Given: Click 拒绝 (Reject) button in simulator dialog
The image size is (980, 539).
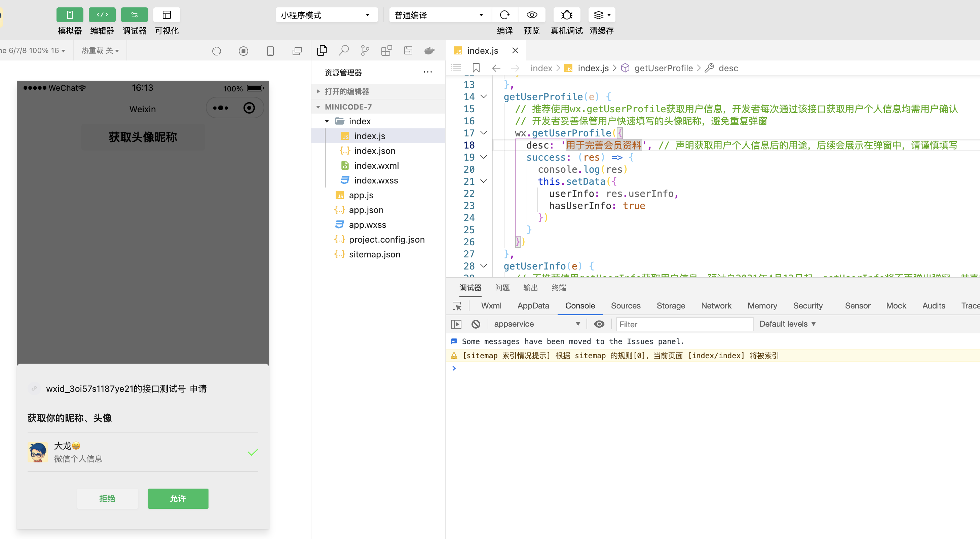Looking at the screenshot, I should point(108,499).
